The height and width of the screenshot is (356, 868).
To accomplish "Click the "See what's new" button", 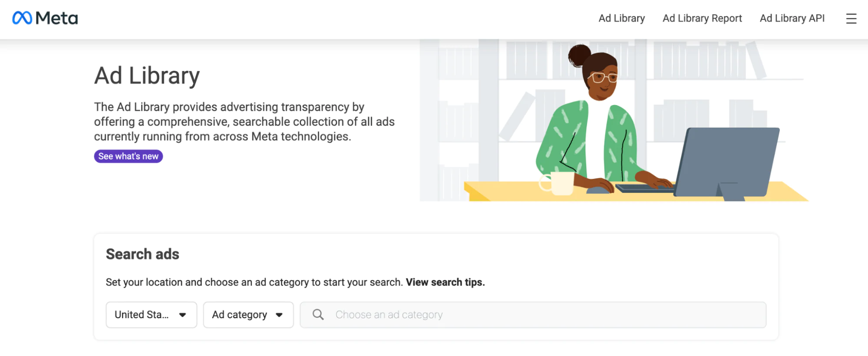I will point(128,156).
